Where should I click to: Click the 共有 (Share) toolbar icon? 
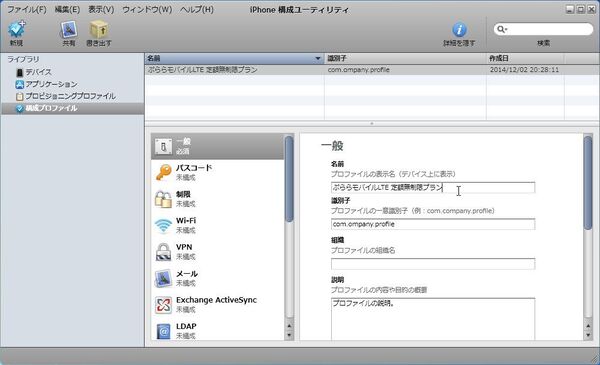tap(68, 29)
